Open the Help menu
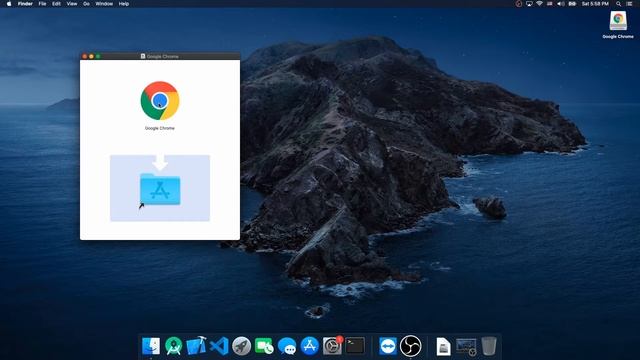Image resolution: width=640 pixels, height=360 pixels. pyautogui.click(x=124, y=4)
